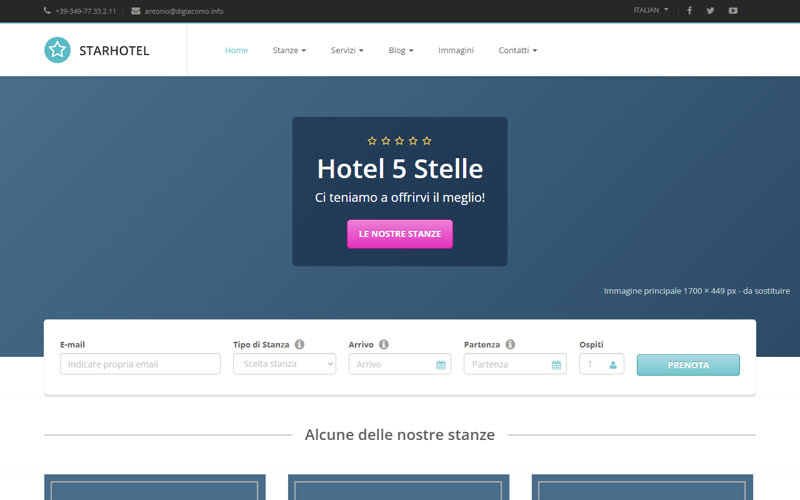Click the Facebook icon in top bar
This screenshot has height=500, width=800.
[x=689, y=11]
